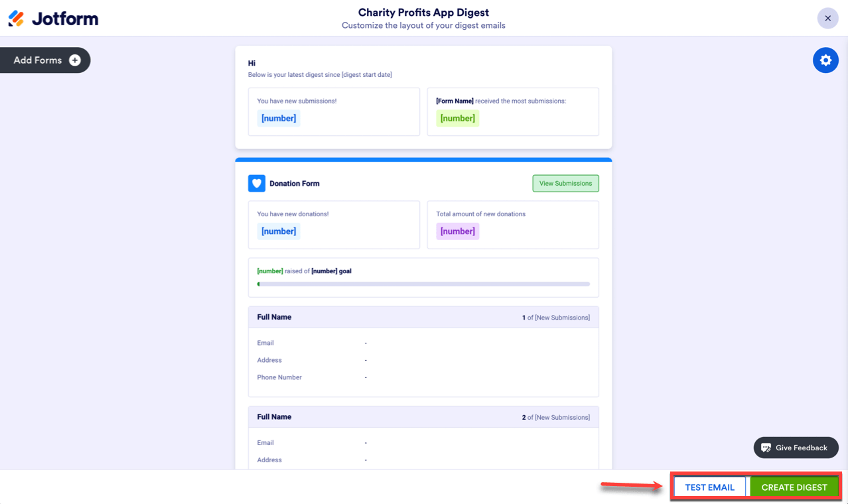848x504 pixels.
Task: Open View Submissions for Donation Form
Action: pos(565,184)
